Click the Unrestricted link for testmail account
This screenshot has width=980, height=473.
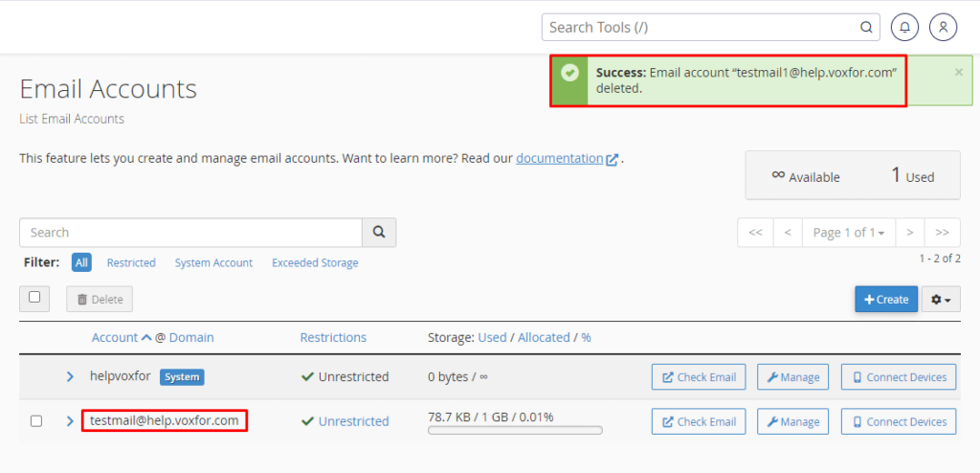point(354,421)
